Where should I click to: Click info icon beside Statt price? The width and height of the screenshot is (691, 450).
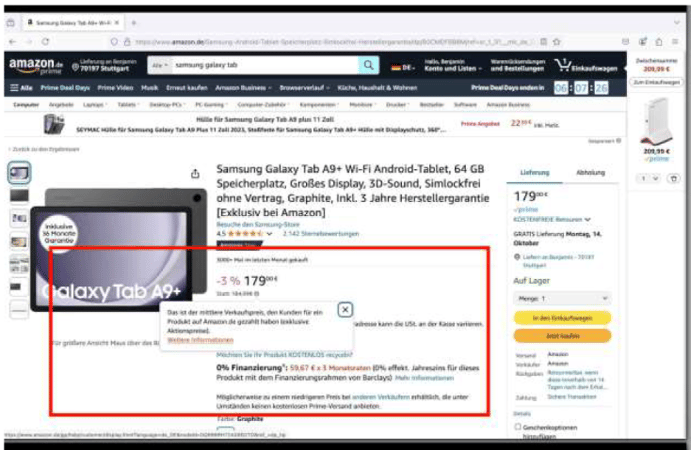[257, 294]
